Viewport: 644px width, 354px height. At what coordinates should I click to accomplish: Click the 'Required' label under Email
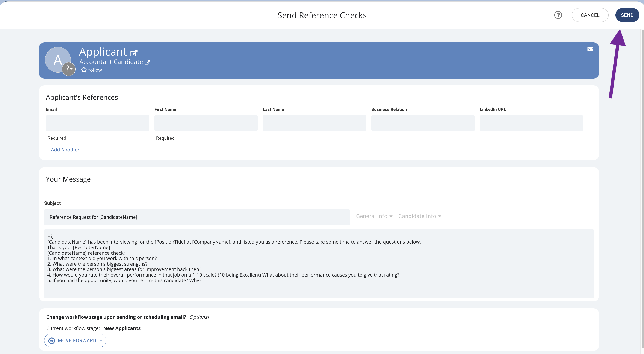pyautogui.click(x=57, y=138)
